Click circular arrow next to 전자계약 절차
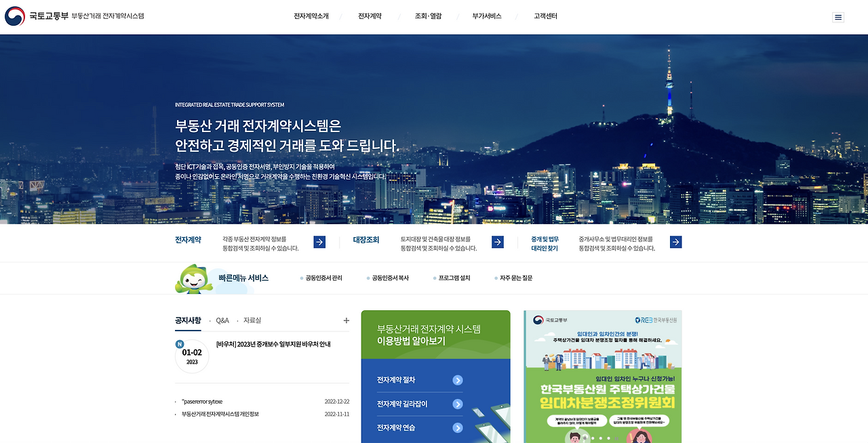 pos(456,380)
